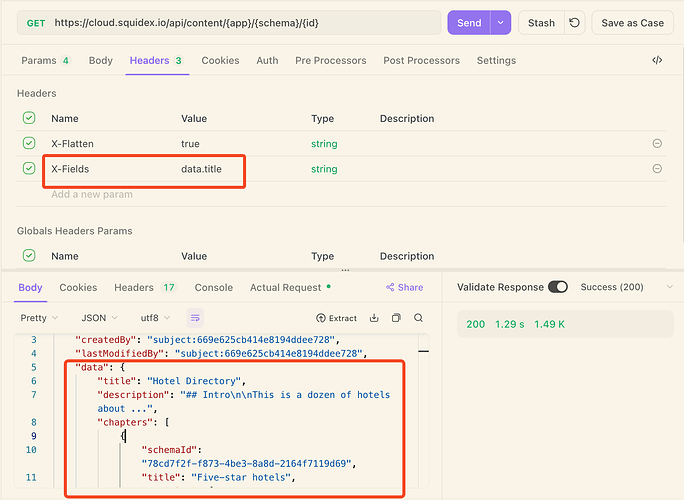Copy the response with copy icon
Viewport: 684px width, 500px height.
click(x=396, y=318)
